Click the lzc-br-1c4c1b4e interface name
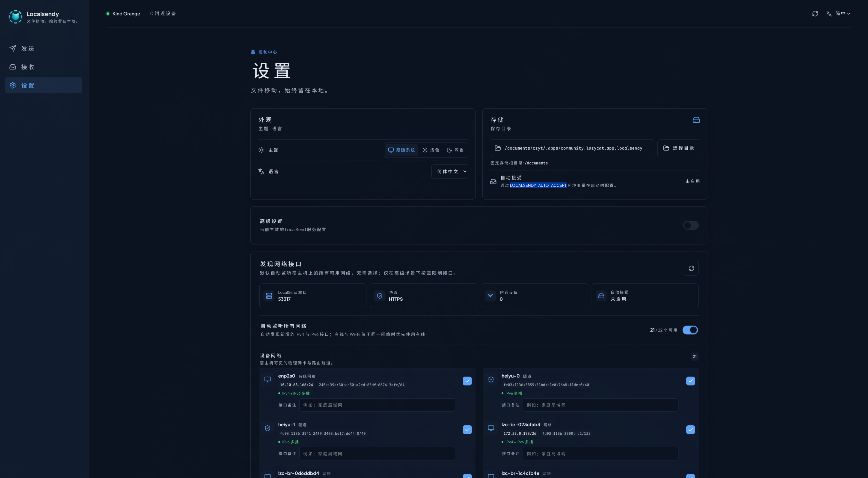 coord(520,473)
